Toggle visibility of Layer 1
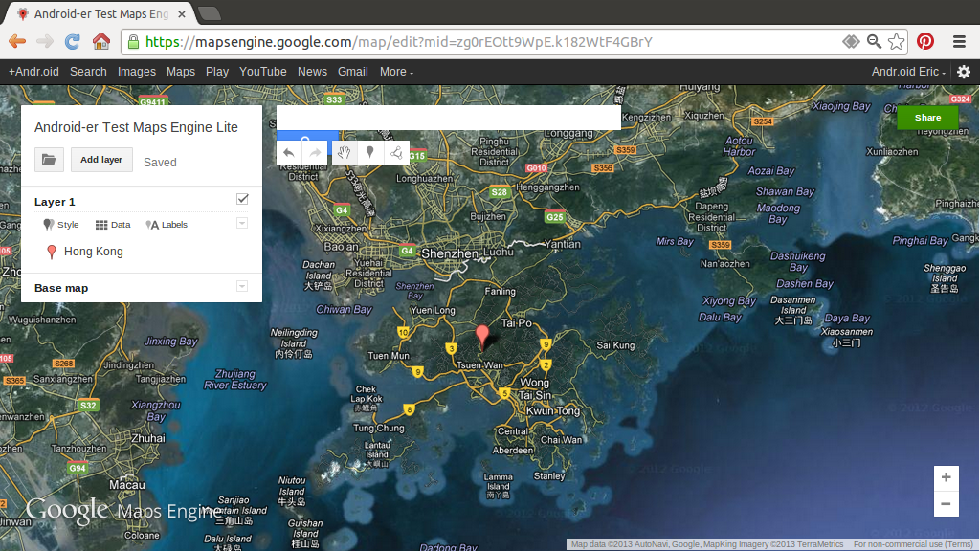980x551 pixels. (x=242, y=199)
